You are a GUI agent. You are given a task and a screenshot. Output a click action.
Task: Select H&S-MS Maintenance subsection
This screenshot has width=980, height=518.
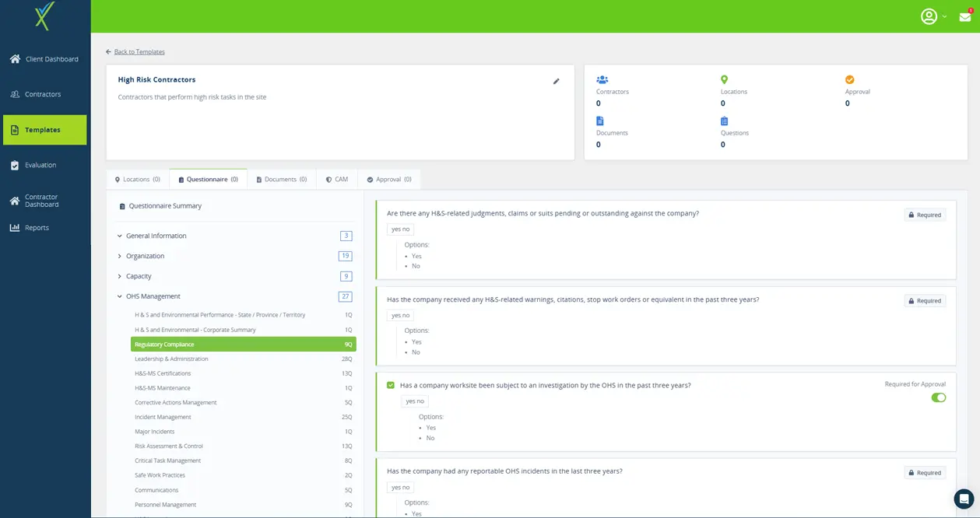pyautogui.click(x=243, y=388)
